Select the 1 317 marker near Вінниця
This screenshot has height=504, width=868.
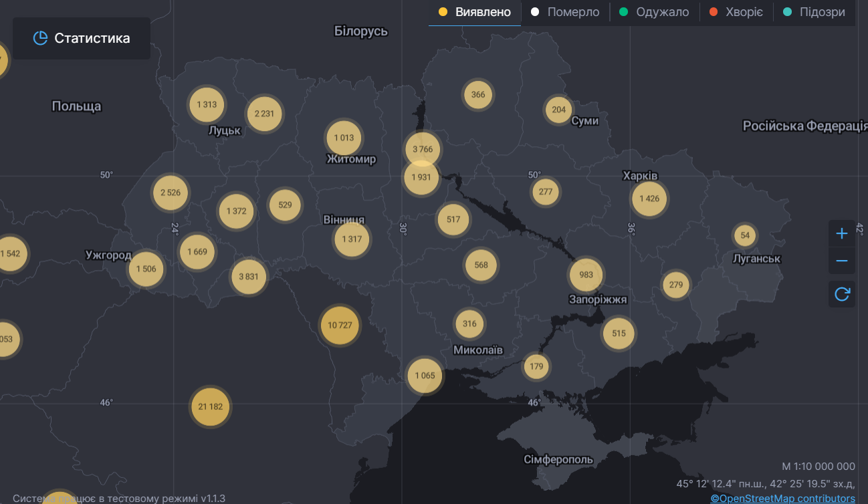click(352, 239)
